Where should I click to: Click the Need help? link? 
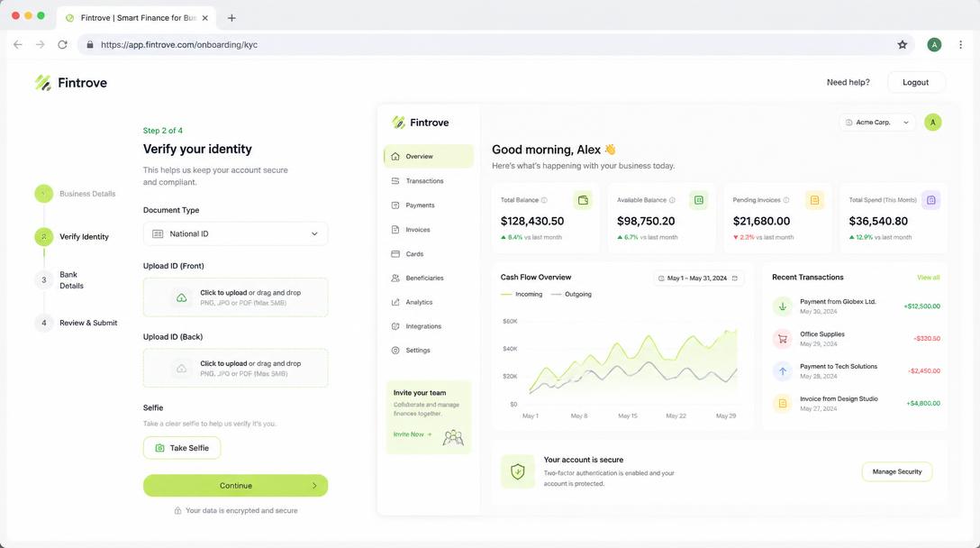coord(848,82)
